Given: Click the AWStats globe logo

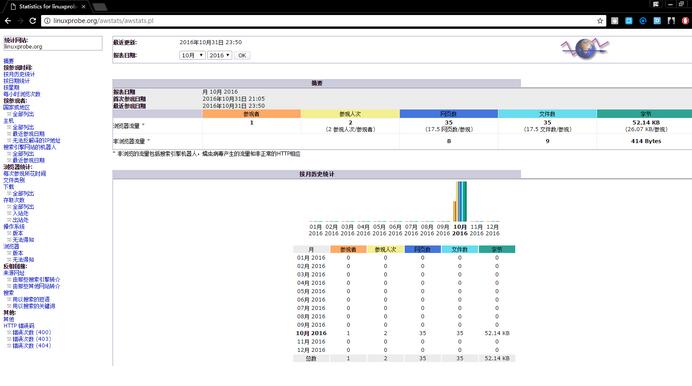Looking at the screenshot, I should [585, 49].
